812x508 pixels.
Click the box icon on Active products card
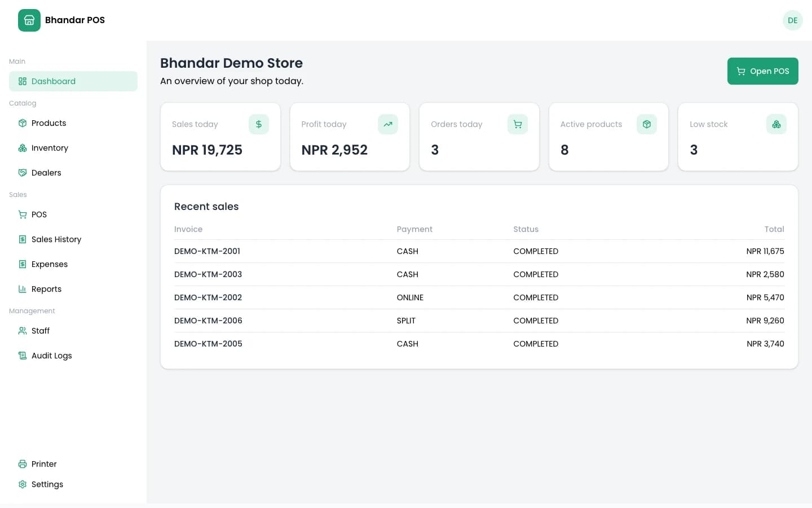click(x=647, y=124)
